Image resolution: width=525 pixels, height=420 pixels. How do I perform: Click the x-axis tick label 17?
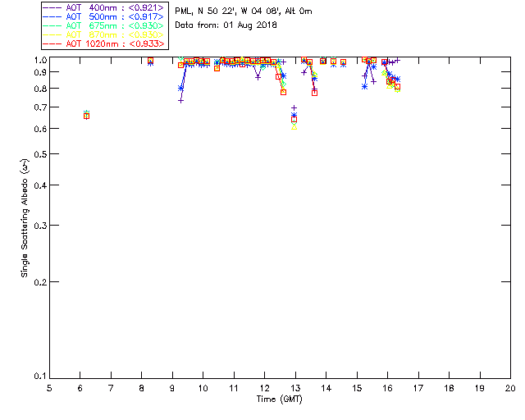tap(418, 389)
